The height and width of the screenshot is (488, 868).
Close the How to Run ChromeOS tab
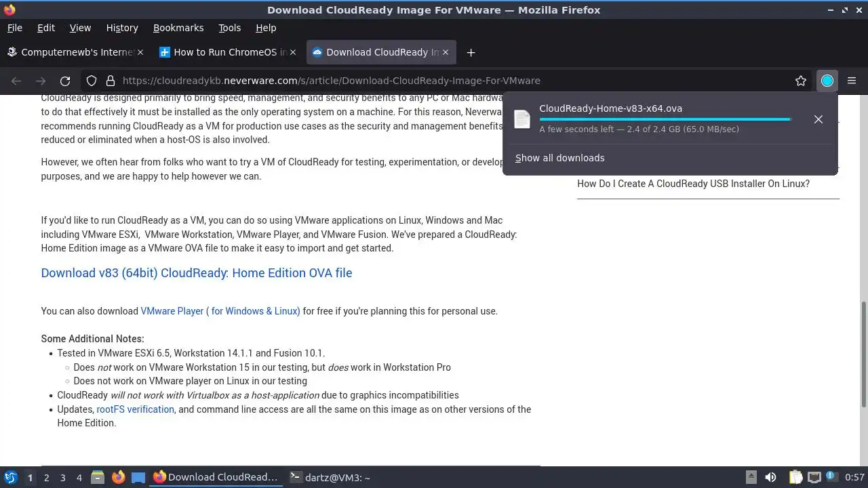pos(293,52)
